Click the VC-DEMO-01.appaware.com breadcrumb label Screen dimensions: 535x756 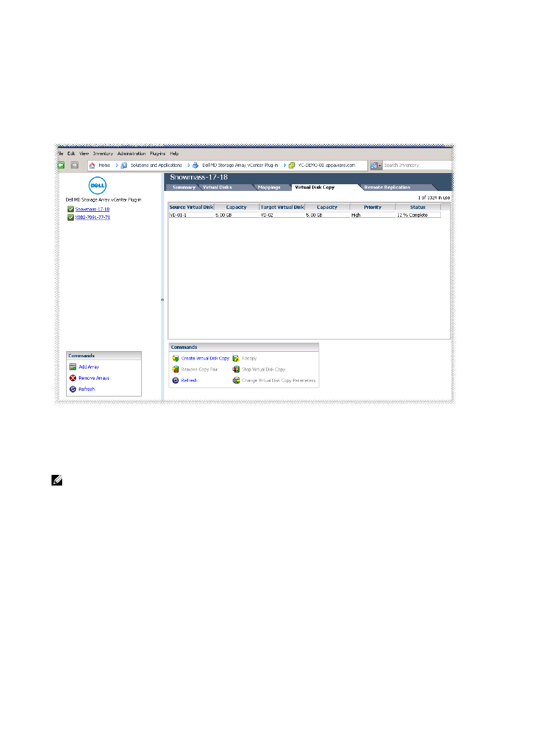327,165
